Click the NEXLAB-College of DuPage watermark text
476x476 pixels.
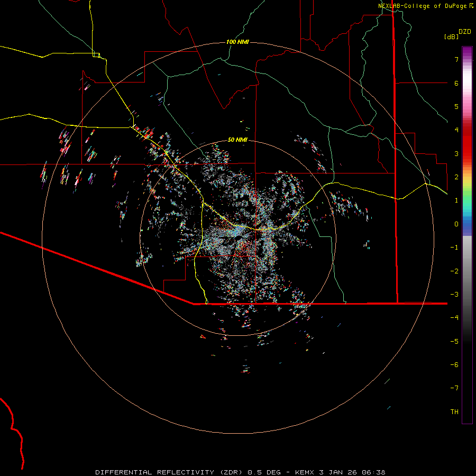click(426, 6)
